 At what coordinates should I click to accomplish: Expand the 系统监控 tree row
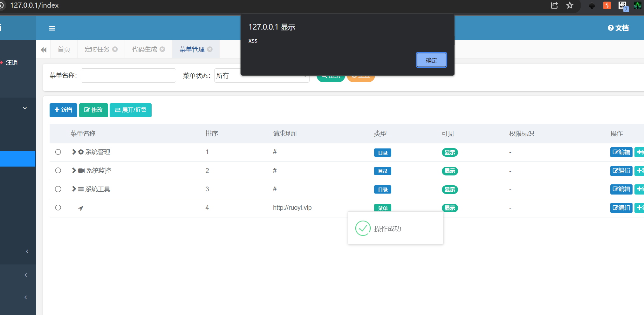(x=74, y=170)
